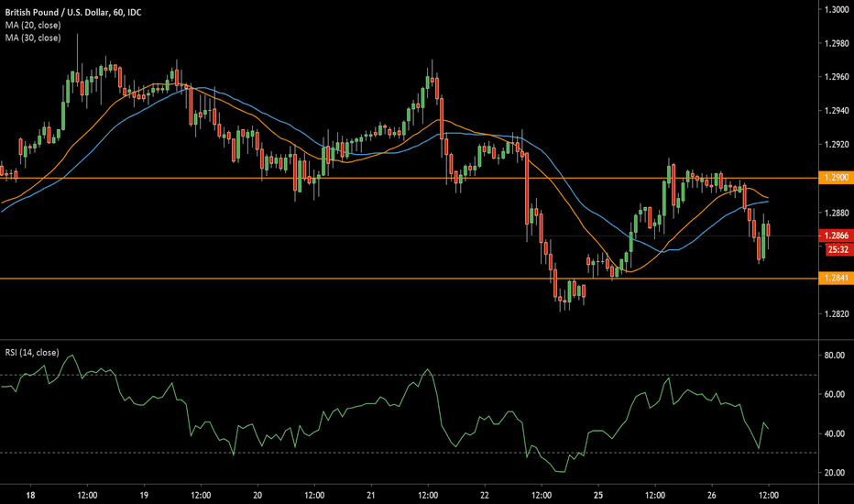
Task: Click the date 25 on time axis
Action: [x=597, y=493]
